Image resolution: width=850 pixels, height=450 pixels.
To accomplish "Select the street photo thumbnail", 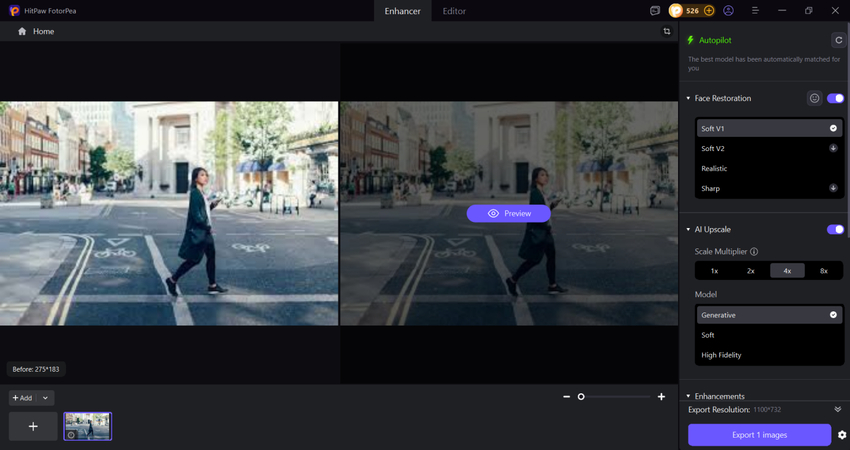I will click(x=88, y=426).
